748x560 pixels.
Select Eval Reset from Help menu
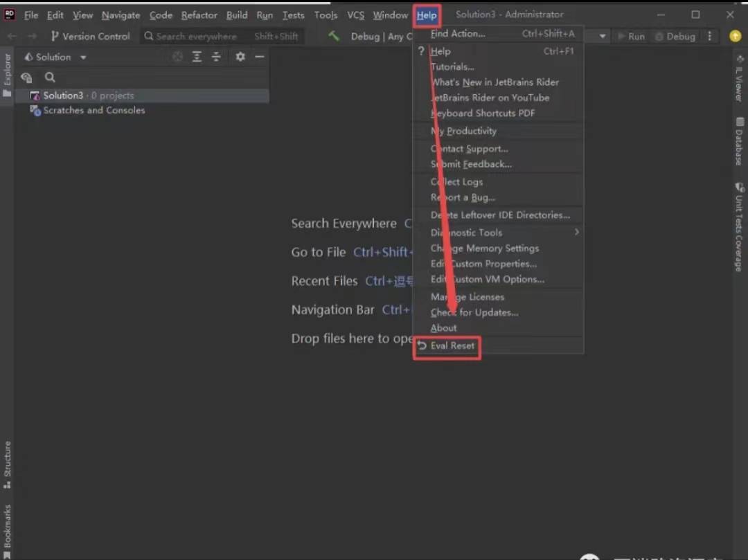[x=452, y=345]
